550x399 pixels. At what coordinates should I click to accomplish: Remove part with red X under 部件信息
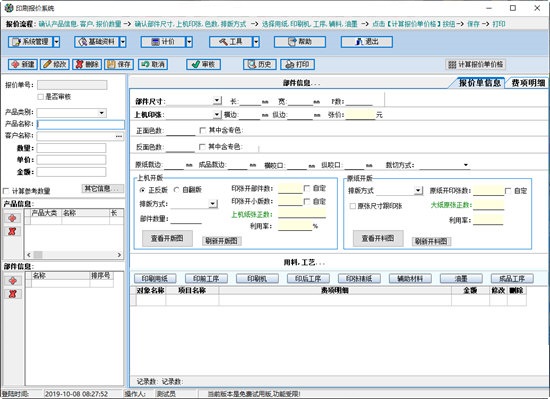12,294
